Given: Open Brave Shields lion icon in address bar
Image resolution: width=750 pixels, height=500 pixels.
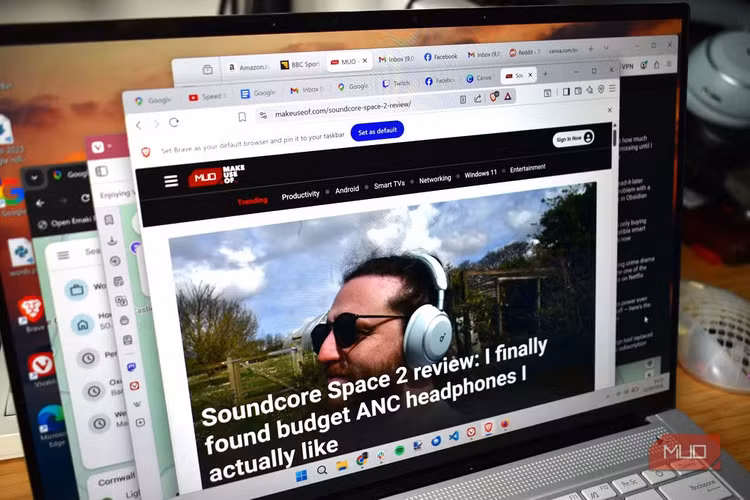Looking at the screenshot, I should [x=494, y=97].
